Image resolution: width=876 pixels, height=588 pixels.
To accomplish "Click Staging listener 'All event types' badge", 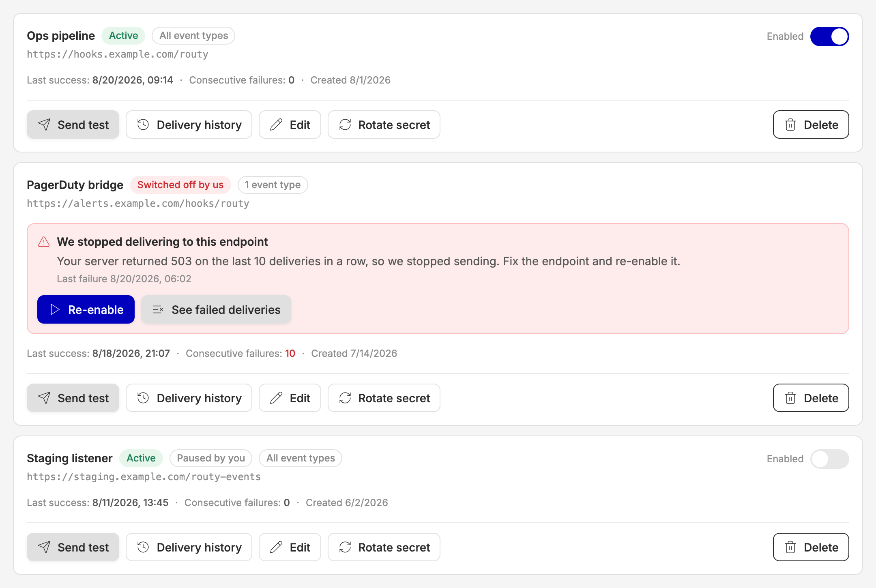I will (301, 458).
